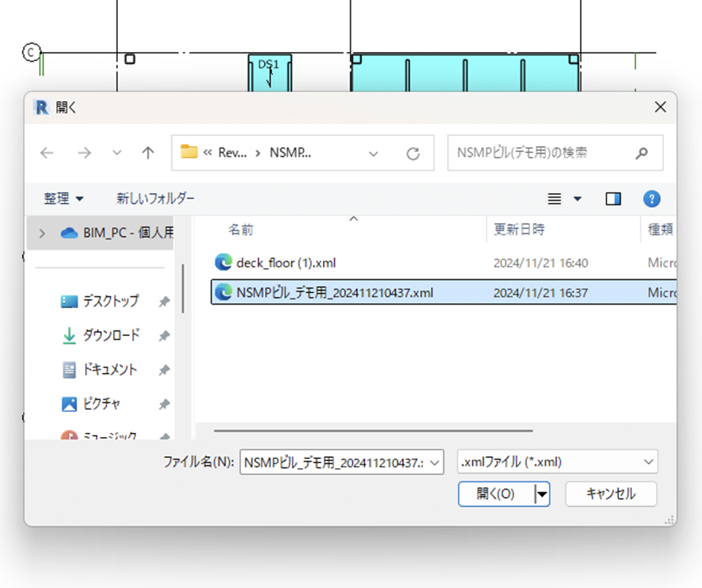
Task: Expand the BIM_PC OneDrive tree node
Action: (42, 233)
